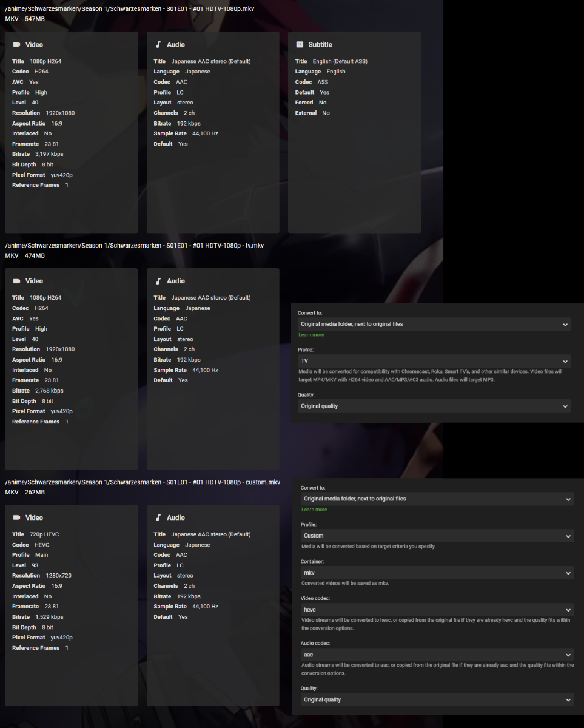Click the music note icon on the first Audio panel
Screen dimensions: 584x728
click(159, 44)
